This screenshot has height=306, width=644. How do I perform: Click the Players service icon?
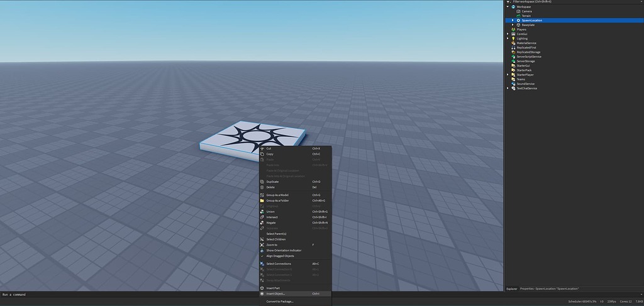point(513,30)
